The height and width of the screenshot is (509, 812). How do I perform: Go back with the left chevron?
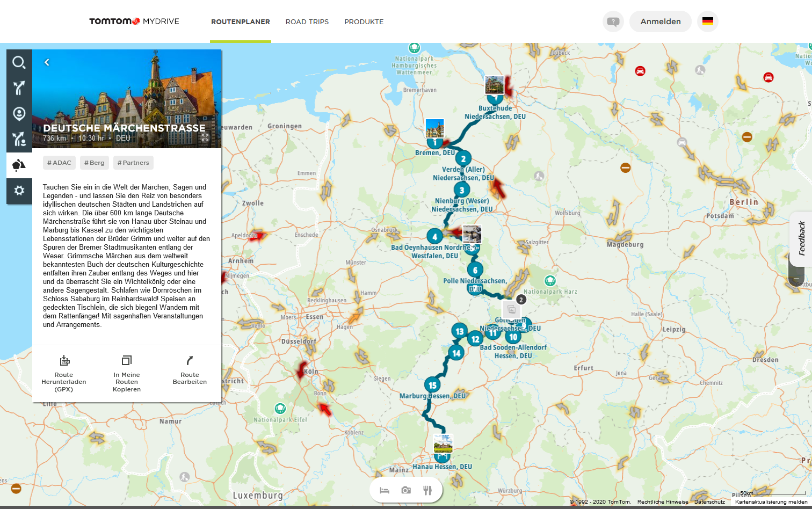(47, 62)
